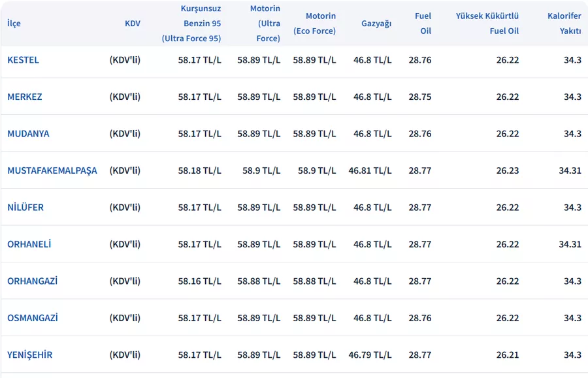Screen dimensions: 588x378
Task: Click the Kalorifer Yakıtı column header
Action: click(564, 24)
